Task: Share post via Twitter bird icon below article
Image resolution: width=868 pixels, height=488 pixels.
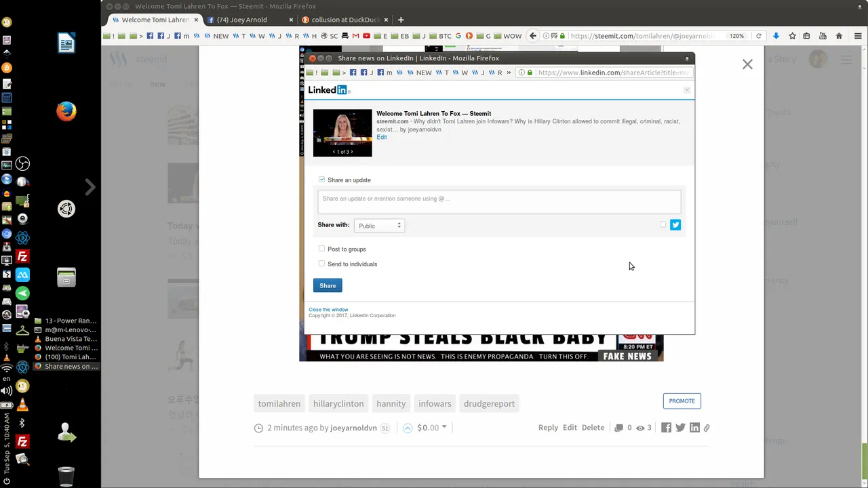Action: tap(680, 428)
